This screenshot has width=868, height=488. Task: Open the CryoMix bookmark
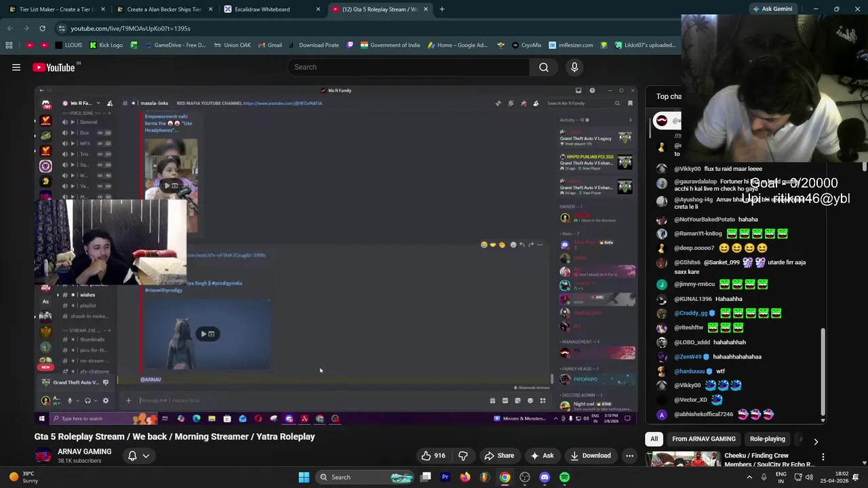[x=526, y=45]
